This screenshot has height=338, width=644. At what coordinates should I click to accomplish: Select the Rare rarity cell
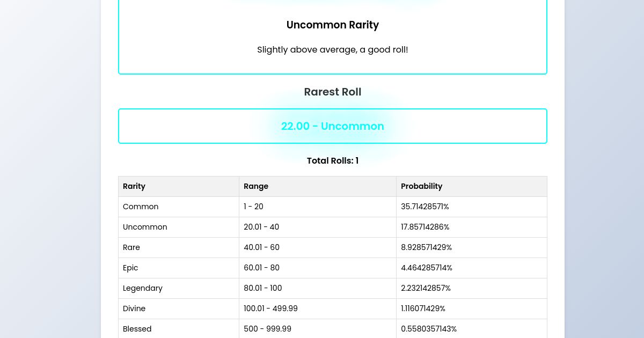pyautogui.click(x=131, y=247)
